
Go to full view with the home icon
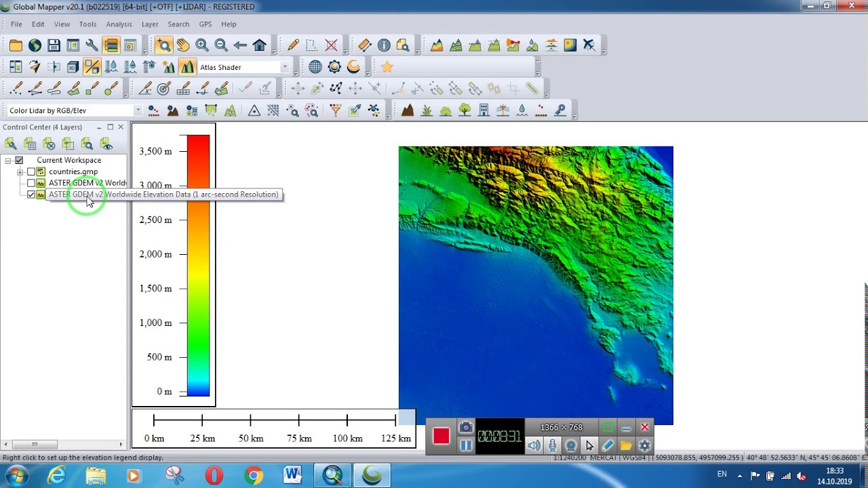tap(258, 45)
